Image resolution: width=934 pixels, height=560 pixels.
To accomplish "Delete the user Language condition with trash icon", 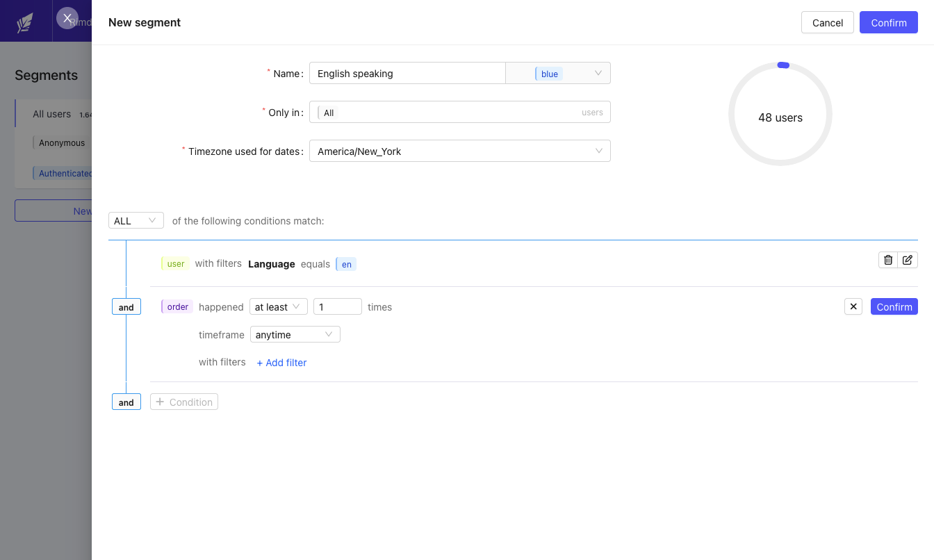I will [x=888, y=260].
